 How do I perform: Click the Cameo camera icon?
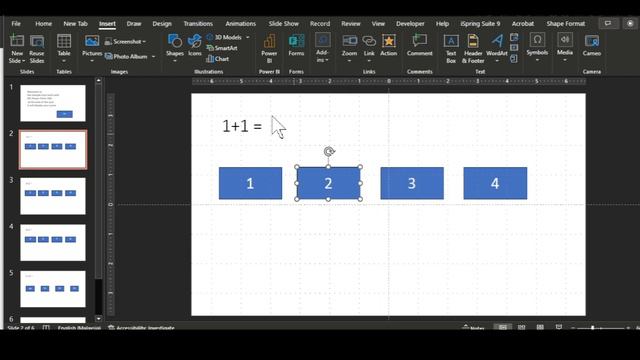point(592,41)
